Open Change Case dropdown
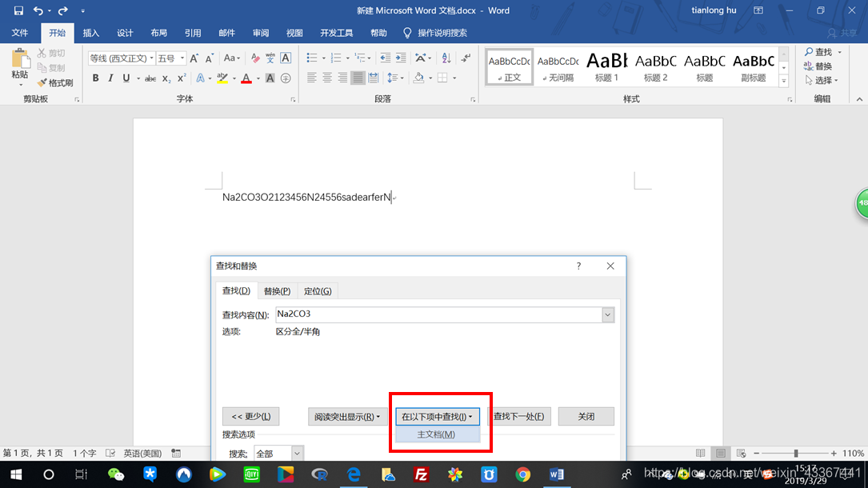868x488 pixels. pyautogui.click(x=231, y=58)
